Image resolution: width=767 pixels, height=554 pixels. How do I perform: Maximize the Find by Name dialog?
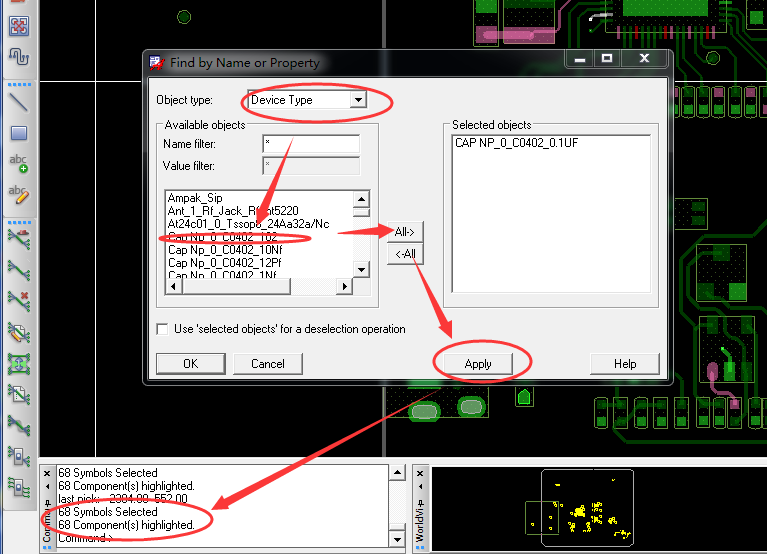click(x=607, y=59)
